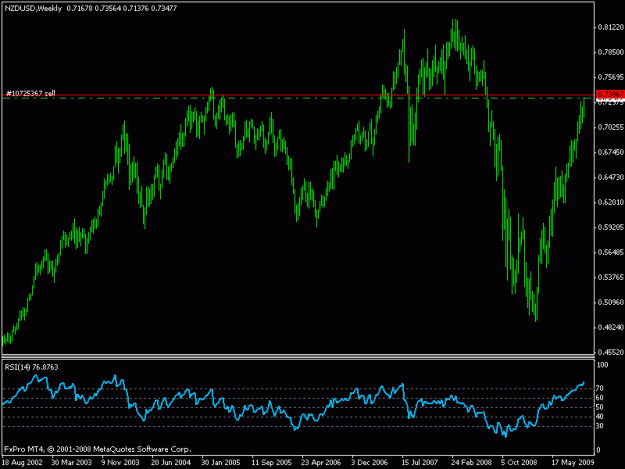Click the red 0.73867 price tag

610,94
